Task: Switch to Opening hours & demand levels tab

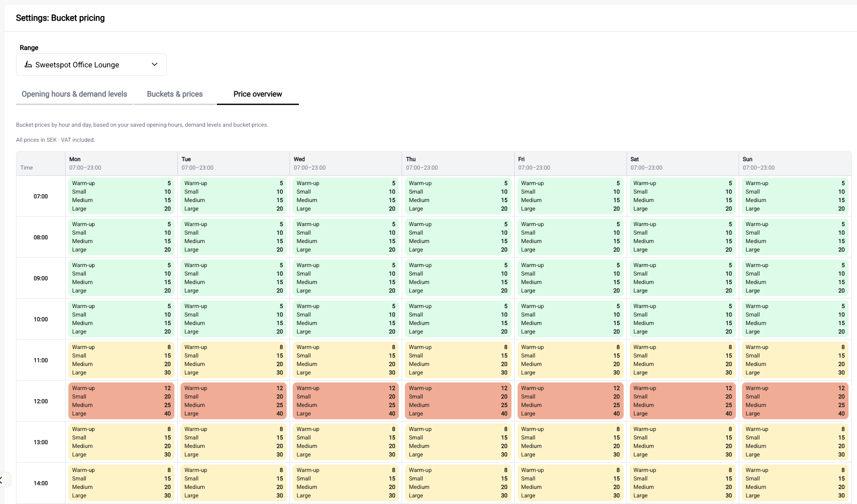Action: click(74, 94)
